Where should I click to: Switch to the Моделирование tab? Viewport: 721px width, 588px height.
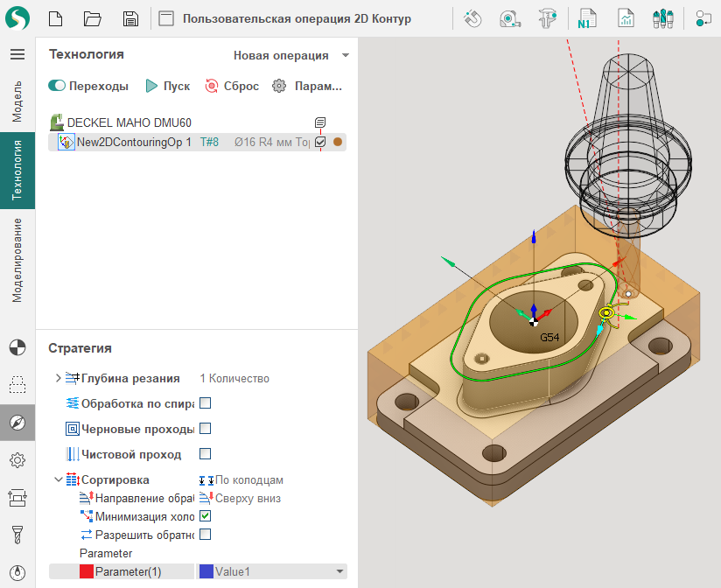tap(17, 260)
